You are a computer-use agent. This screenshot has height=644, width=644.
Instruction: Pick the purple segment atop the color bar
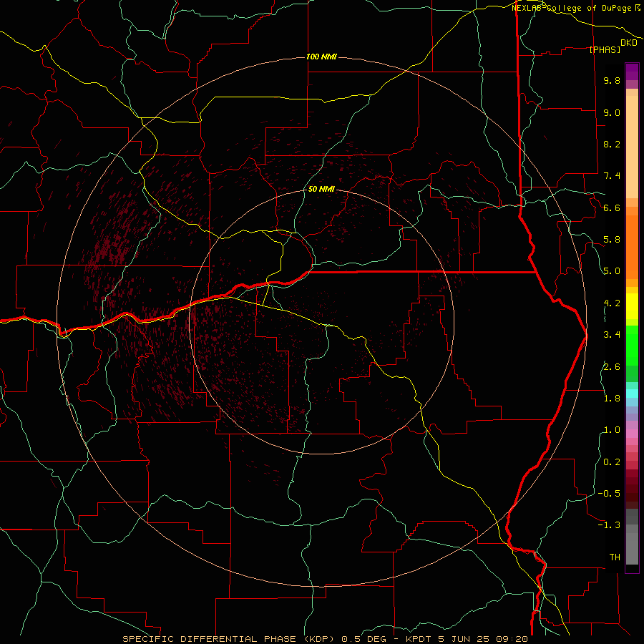632,72
